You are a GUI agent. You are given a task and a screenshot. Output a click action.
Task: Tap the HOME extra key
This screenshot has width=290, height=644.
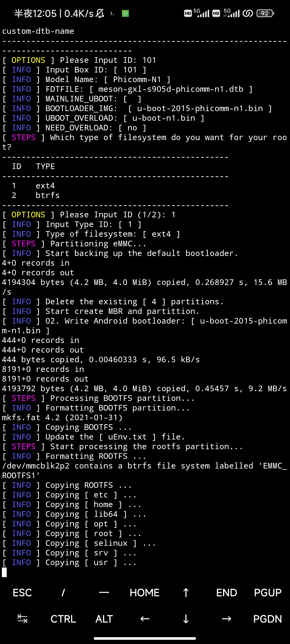pyautogui.click(x=145, y=593)
